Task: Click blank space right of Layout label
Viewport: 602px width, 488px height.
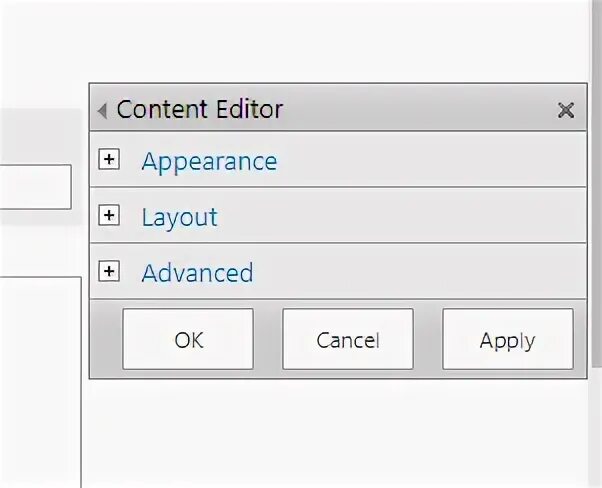Action: (400, 217)
